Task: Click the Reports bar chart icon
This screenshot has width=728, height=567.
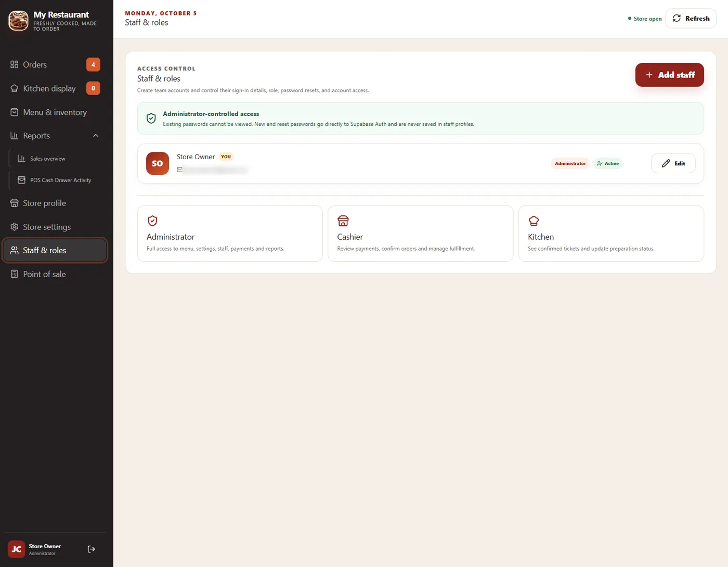Action: (x=14, y=136)
